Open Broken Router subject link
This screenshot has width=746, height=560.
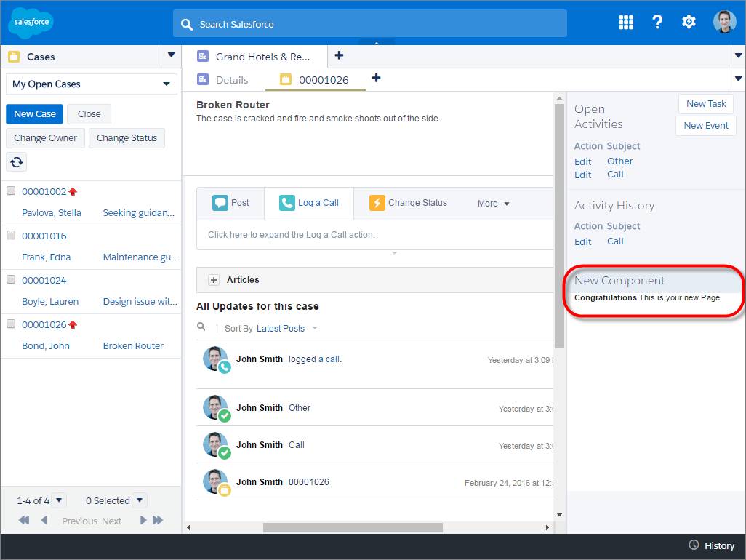[x=133, y=346]
